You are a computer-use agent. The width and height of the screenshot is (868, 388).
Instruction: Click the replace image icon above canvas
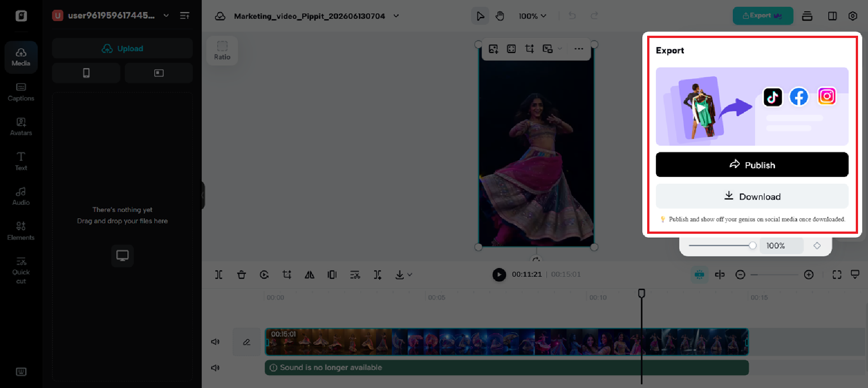pos(493,48)
